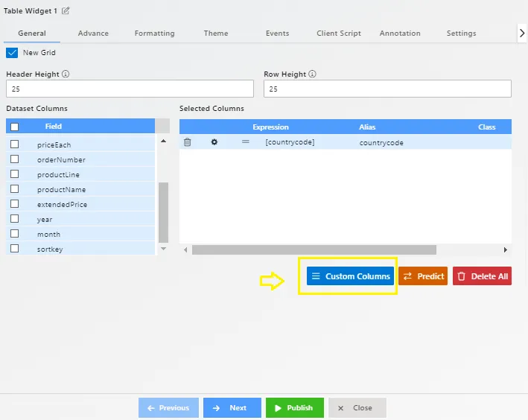Open the Advance tab
The width and height of the screenshot is (528, 420).
pos(93,33)
